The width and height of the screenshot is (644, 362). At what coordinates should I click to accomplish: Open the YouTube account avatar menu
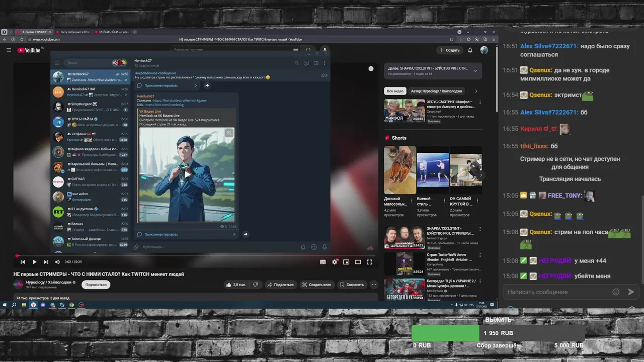pyautogui.click(x=484, y=50)
